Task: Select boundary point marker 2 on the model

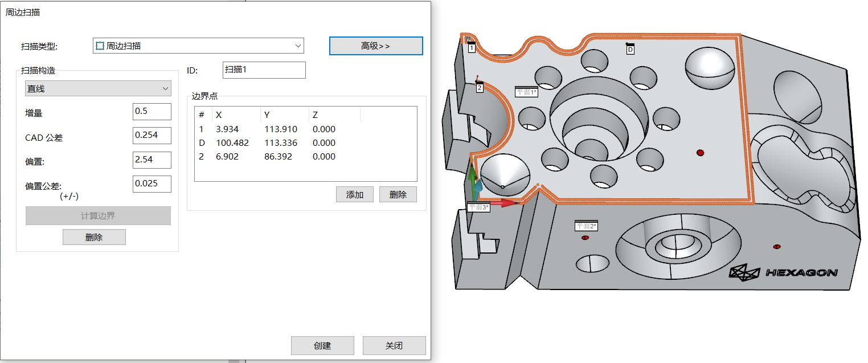Action: pos(480,88)
